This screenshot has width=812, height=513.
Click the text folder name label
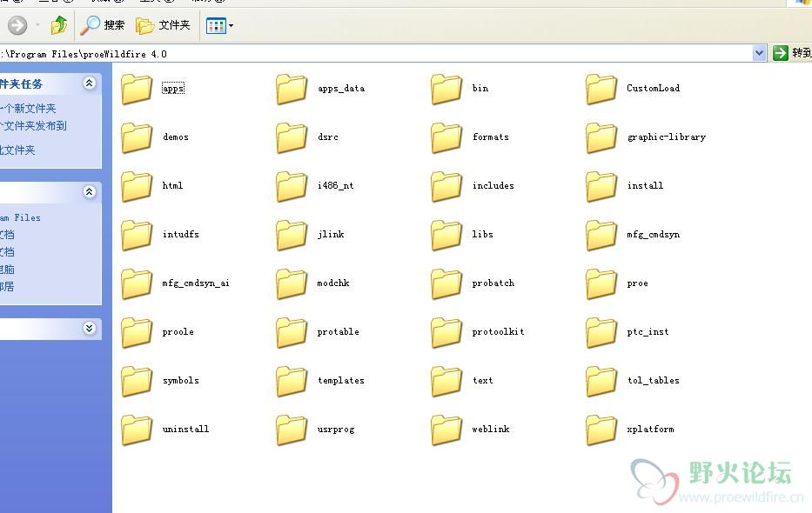click(x=483, y=381)
